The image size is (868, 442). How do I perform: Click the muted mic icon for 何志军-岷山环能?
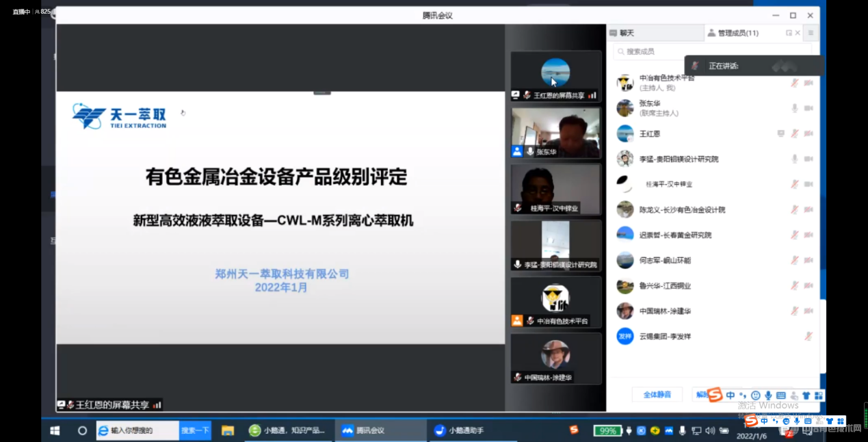coord(794,260)
